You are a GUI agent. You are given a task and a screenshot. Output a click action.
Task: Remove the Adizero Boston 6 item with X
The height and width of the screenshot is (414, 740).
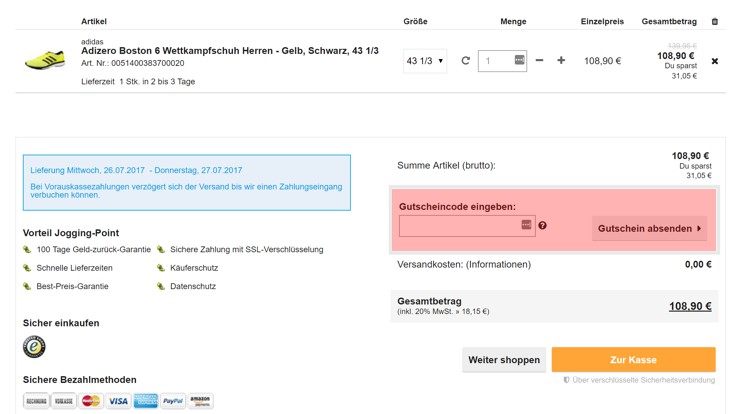[x=715, y=61]
